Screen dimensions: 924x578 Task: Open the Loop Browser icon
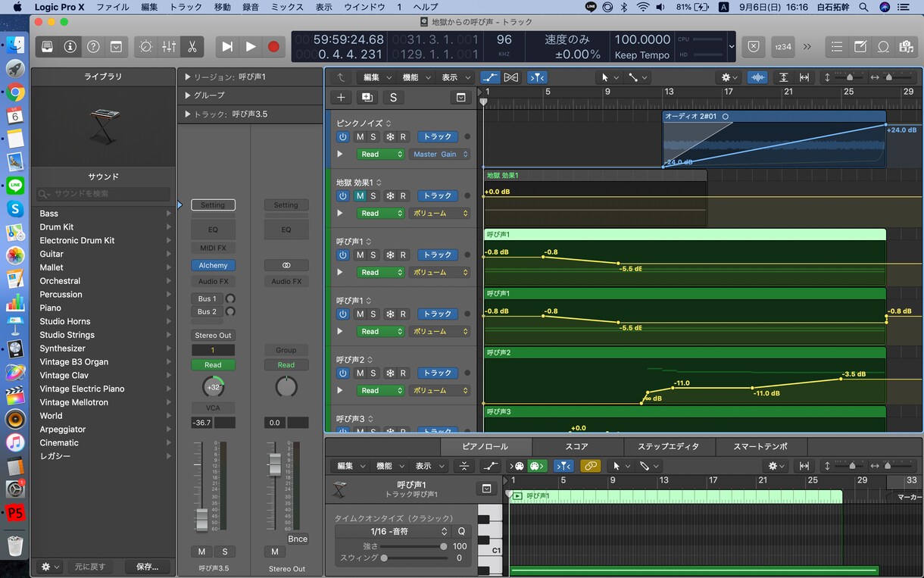tap(883, 46)
